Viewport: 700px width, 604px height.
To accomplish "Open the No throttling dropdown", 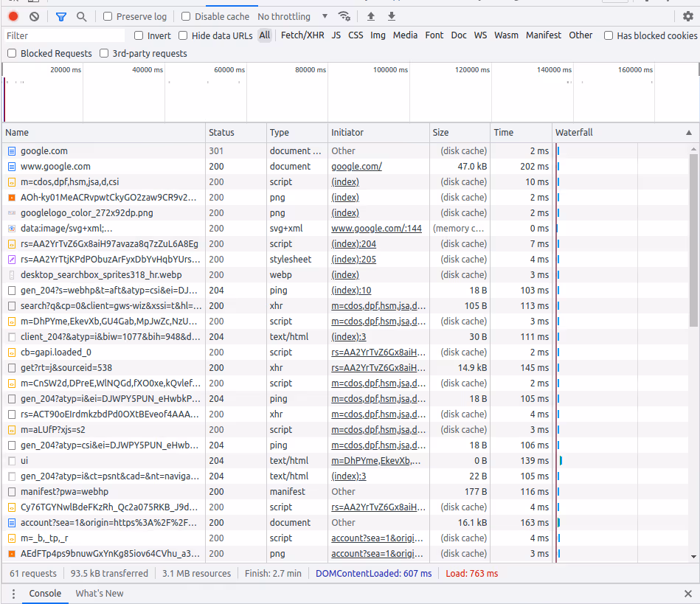I will pyautogui.click(x=292, y=16).
